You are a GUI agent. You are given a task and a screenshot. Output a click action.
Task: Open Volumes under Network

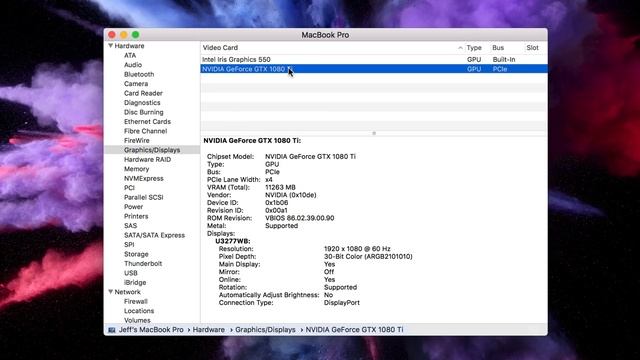click(137, 320)
